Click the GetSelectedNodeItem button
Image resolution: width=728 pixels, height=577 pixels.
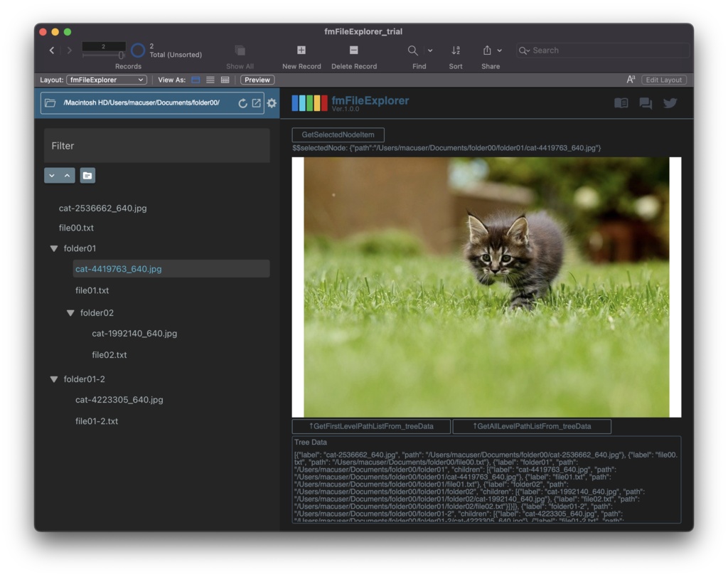pos(338,134)
